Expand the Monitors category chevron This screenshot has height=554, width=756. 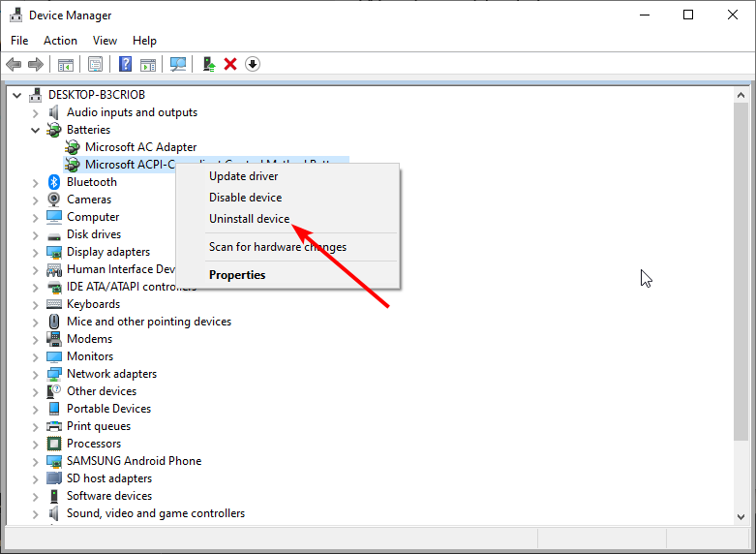pyautogui.click(x=35, y=357)
